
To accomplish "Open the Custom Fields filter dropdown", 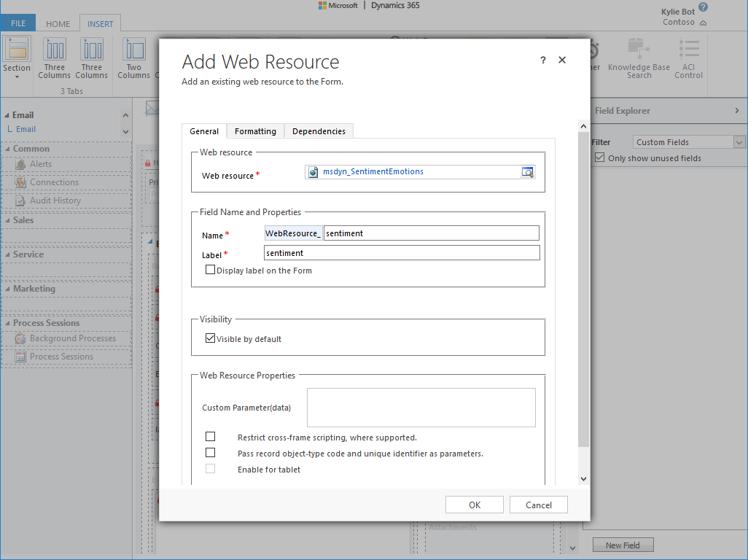I will 739,142.
